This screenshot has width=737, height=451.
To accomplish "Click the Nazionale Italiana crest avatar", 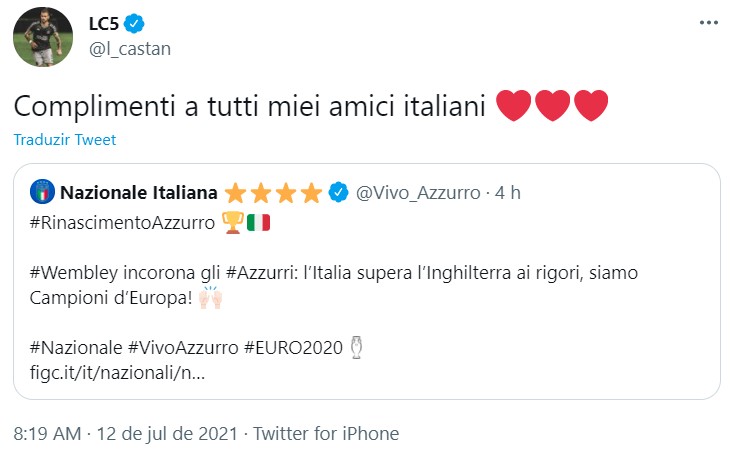I will pos(43,191).
